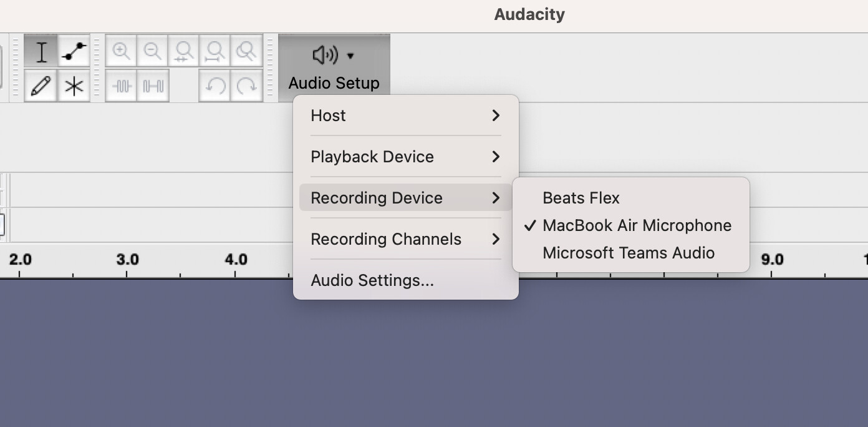This screenshot has width=868, height=427.
Task: Click the Zoom Toggle icon
Action: pos(247,51)
